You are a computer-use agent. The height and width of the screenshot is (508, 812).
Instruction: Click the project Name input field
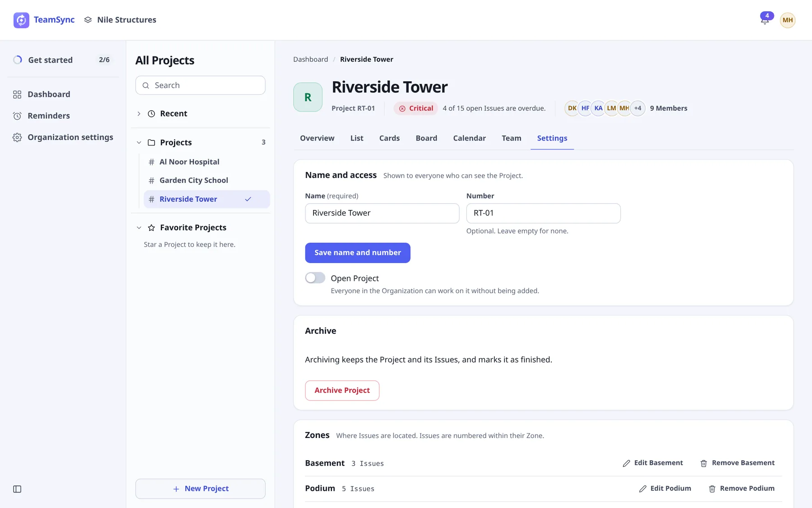pyautogui.click(x=382, y=213)
